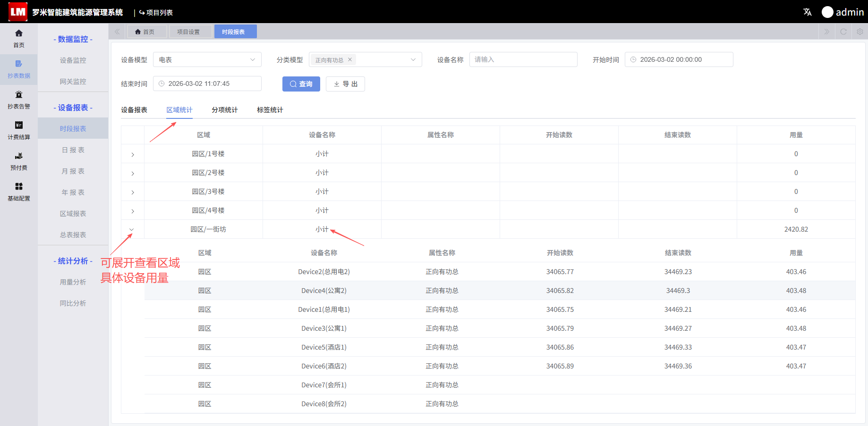Click the Device7(会所1) cell
Viewport: 868px width, 426px height.
(x=324, y=385)
